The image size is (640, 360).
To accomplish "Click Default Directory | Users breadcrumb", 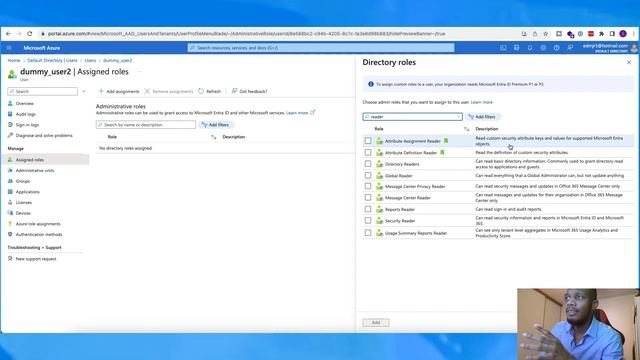I will tap(52, 60).
